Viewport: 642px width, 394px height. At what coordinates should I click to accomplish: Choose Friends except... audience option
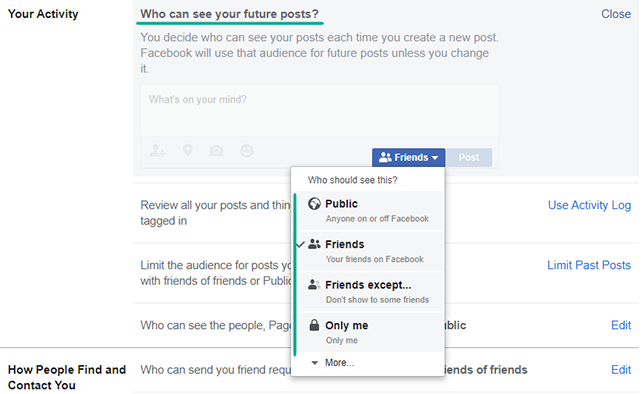(370, 292)
